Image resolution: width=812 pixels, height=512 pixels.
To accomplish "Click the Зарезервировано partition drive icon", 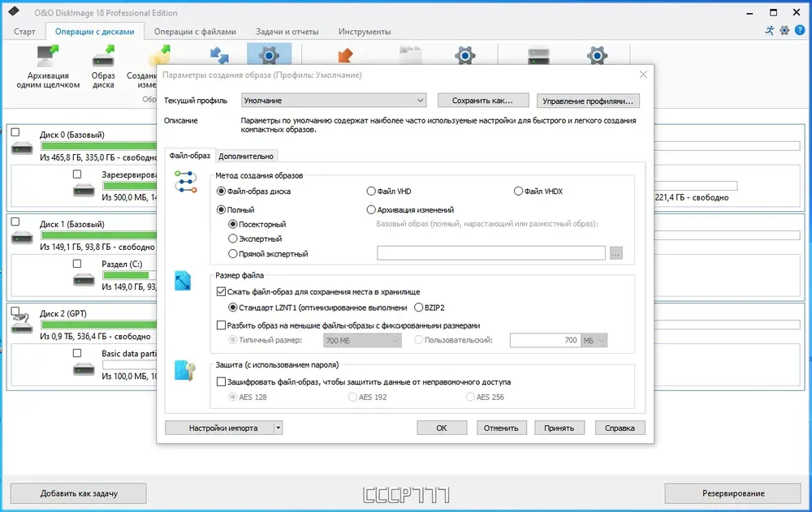I will coord(84,191).
